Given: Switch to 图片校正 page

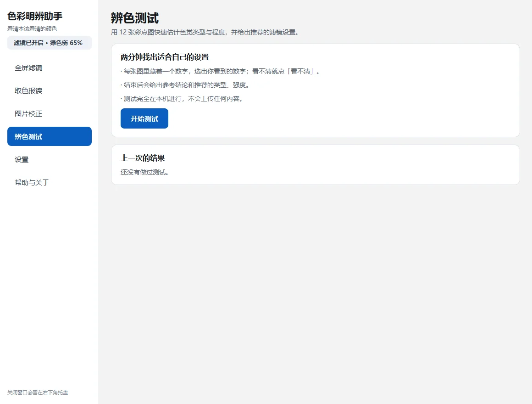Looking at the screenshot, I should pyautogui.click(x=50, y=114).
